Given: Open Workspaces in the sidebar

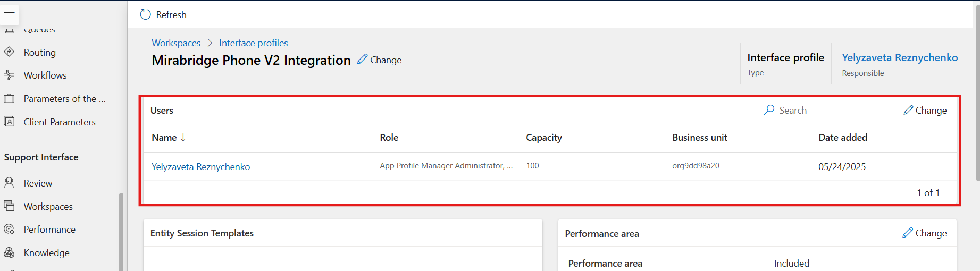Looking at the screenshot, I should (48, 206).
